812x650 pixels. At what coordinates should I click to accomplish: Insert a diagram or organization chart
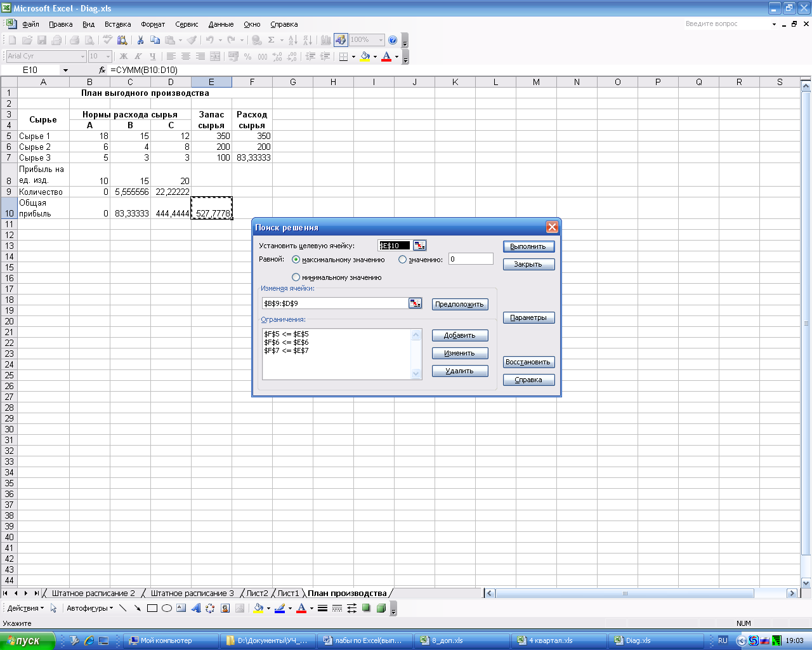(x=210, y=608)
